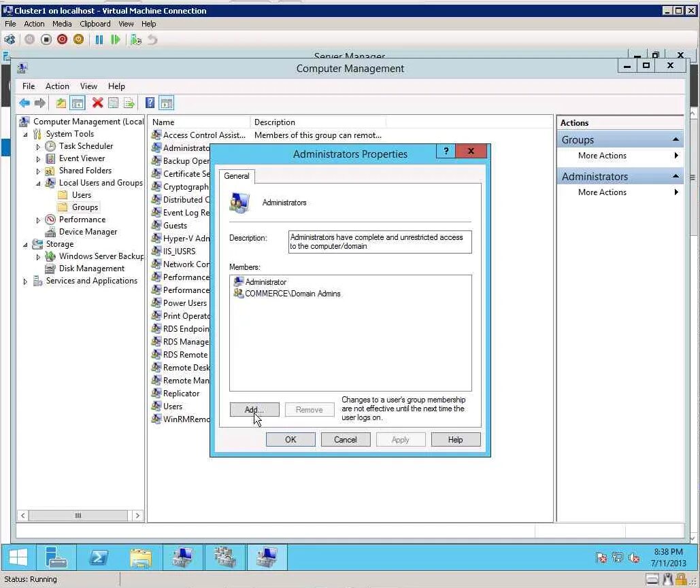Expand Services and Applications node
The image size is (700, 588).
(25, 281)
